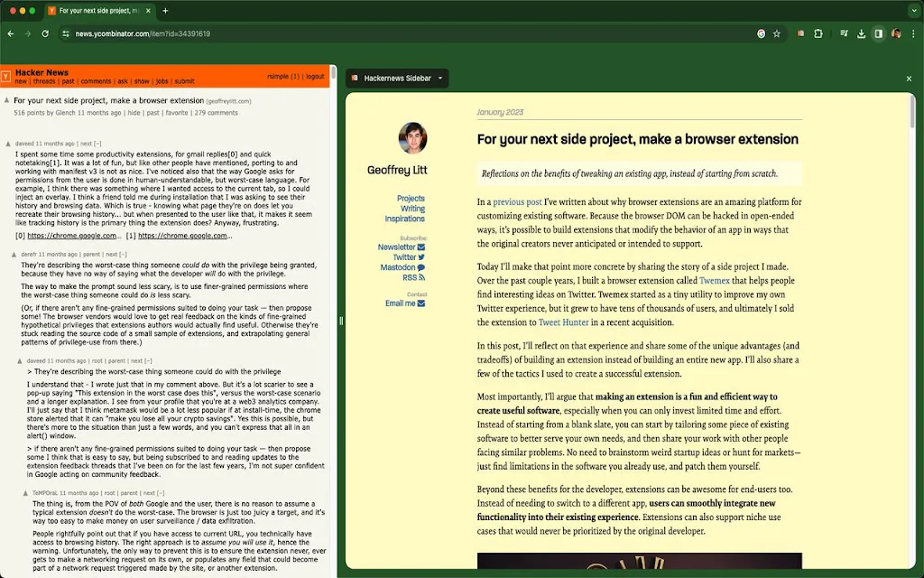Open second chrome.google.com link [1]
This screenshot has width=924, height=578.
[x=185, y=236]
